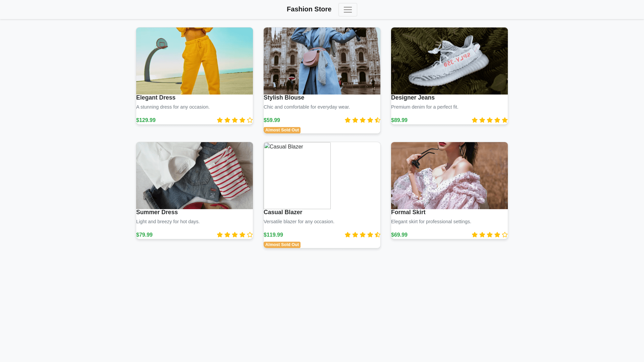Screen dimensions: 644x362
Task: Click the half star on Stylish Blouse rating
Action: [378, 120]
